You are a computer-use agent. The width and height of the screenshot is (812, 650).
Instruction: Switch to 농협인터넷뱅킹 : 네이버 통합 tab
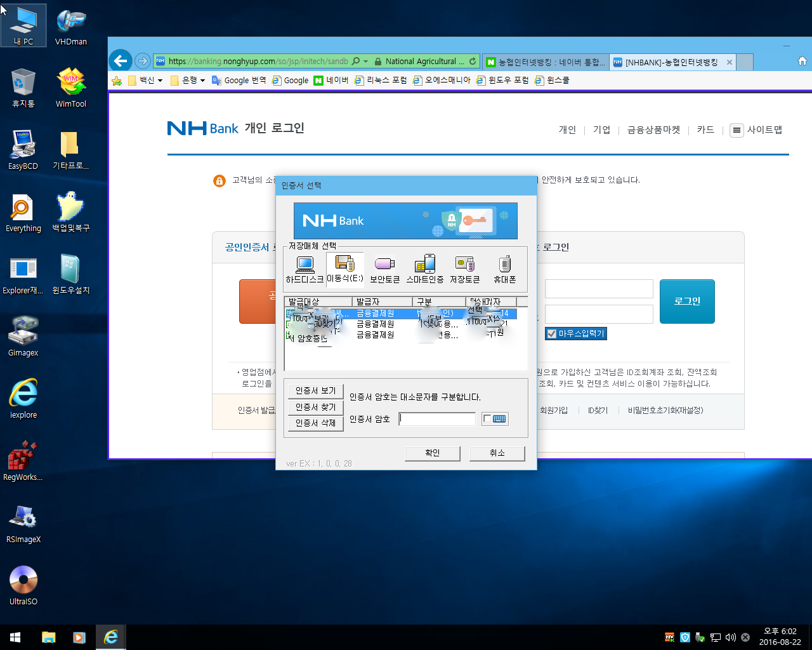click(x=546, y=62)
